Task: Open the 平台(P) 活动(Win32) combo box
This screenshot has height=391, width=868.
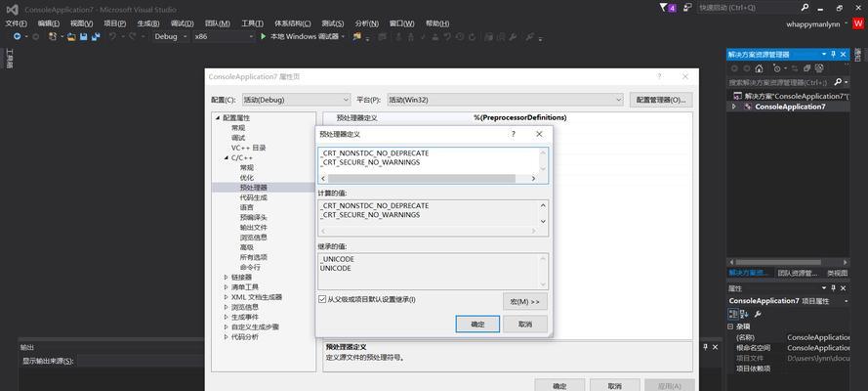Action: pos(506,100)
